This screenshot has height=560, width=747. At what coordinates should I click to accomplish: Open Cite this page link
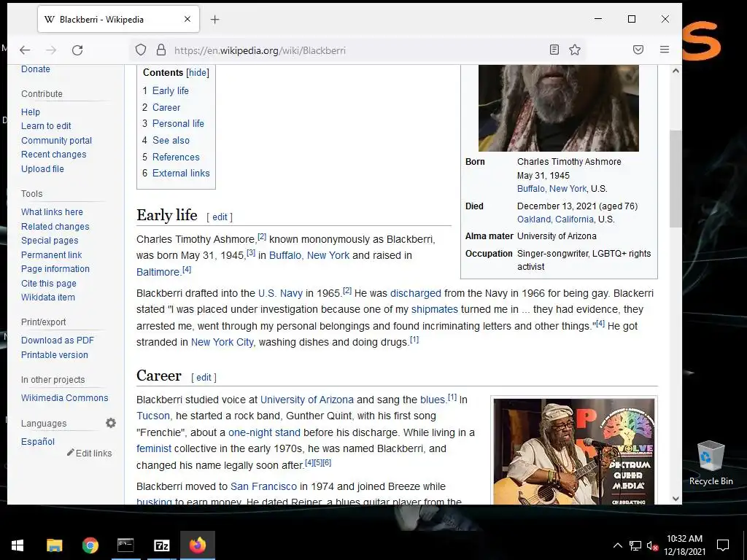coord(49,284)
